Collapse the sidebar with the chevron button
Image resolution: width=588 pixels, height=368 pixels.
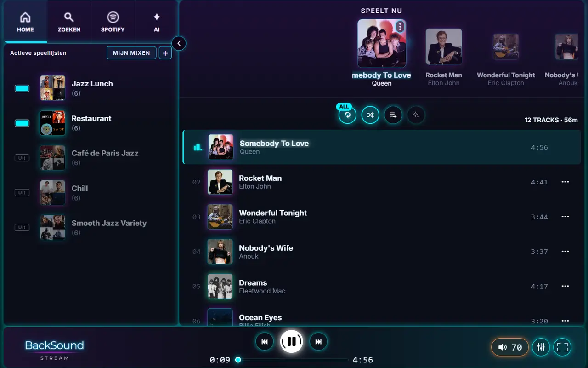179,44
